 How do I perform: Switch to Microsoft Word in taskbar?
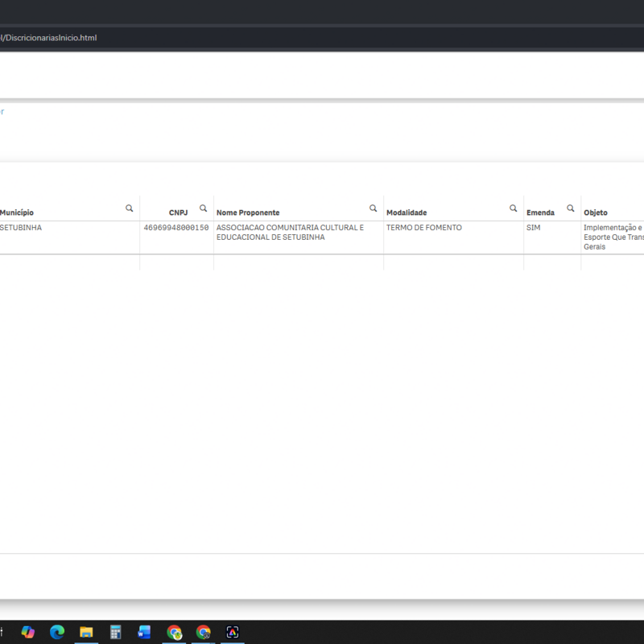point(144,632)
